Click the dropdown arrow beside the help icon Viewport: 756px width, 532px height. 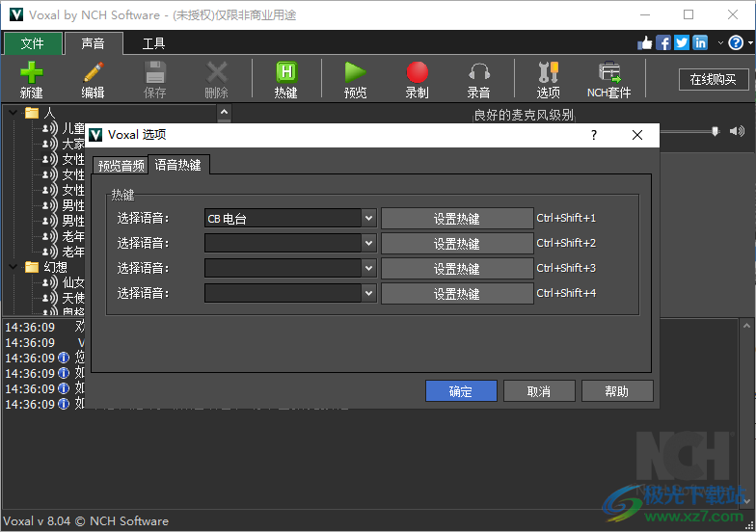pyautogui.click(x=750, y=42)
